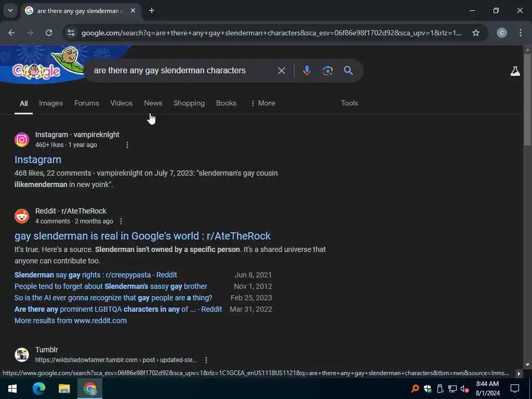Submit search with magnifier icon
The height and width of the screenshot is (399, 532).
coord(348,71)
